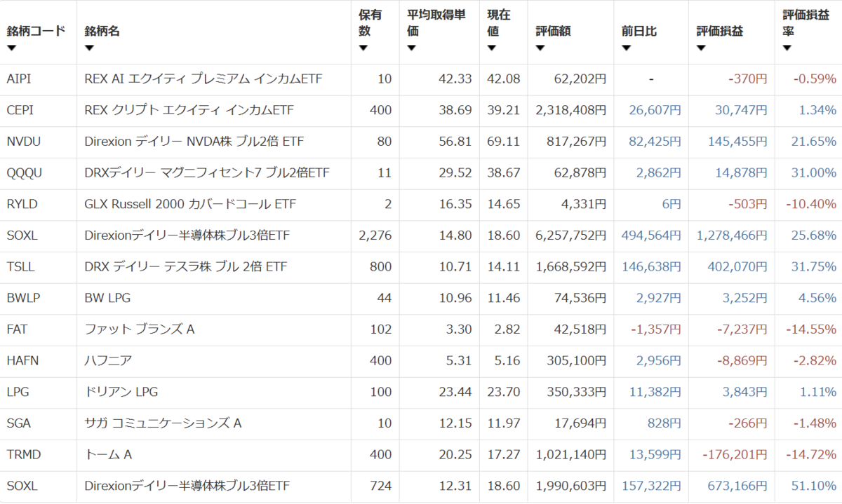Open sort dropdown under 評価損益率 header
Image resolution: width=842 pixels, height=504 pixels.
click(787, 48)
